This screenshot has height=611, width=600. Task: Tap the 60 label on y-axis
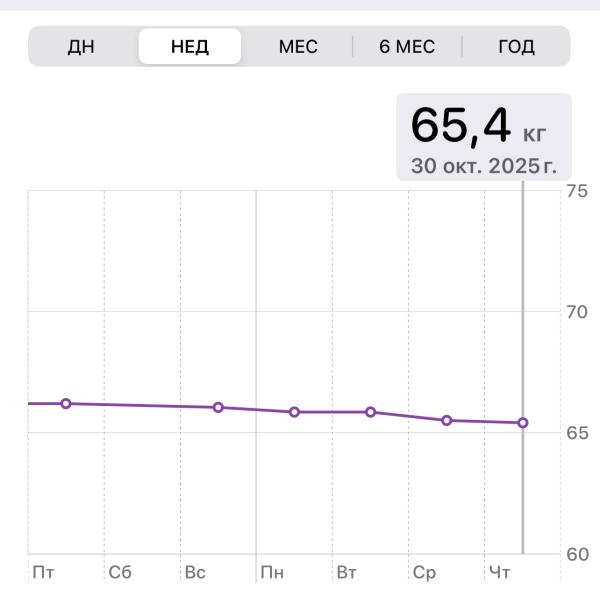pos(575,553)
